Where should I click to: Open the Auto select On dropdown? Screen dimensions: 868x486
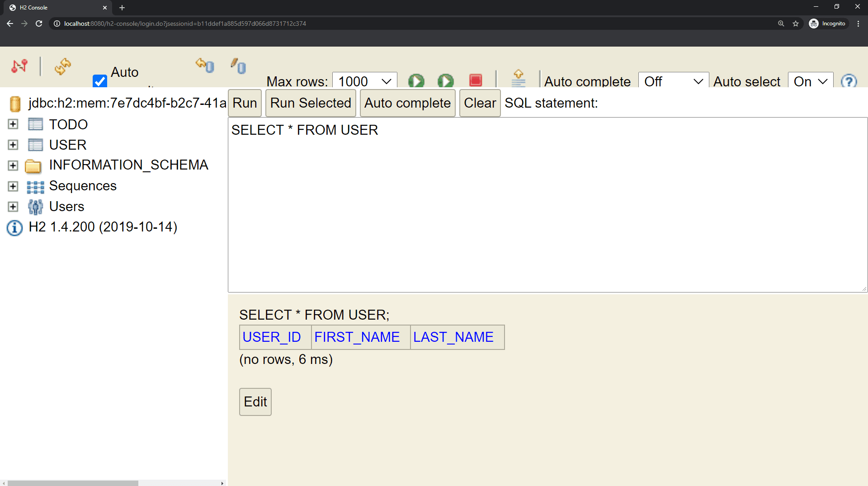pyautogui.click(x=810, y=81)
